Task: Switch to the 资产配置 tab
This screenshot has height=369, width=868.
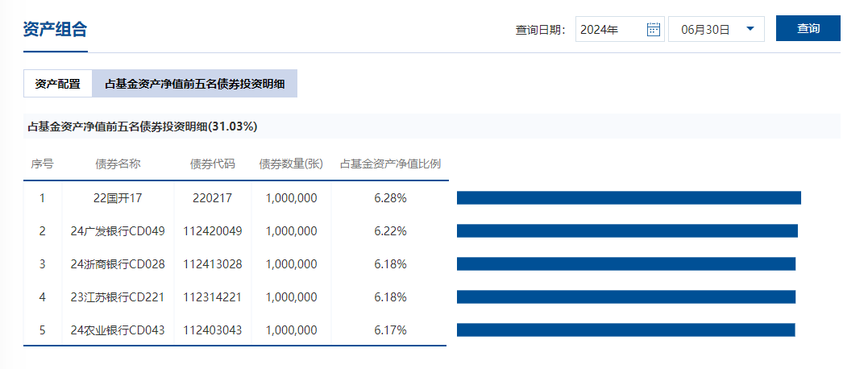Action: click(x=58, y=83)
